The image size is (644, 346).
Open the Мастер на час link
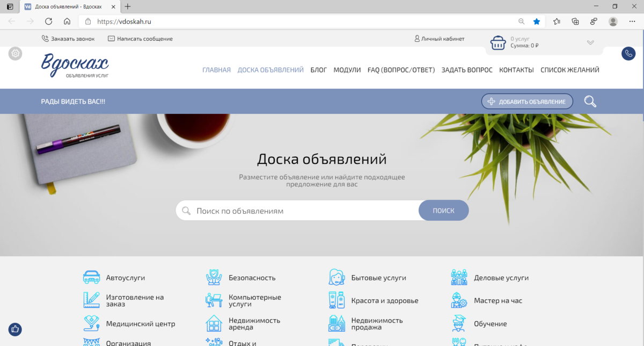tap(498, 301)
